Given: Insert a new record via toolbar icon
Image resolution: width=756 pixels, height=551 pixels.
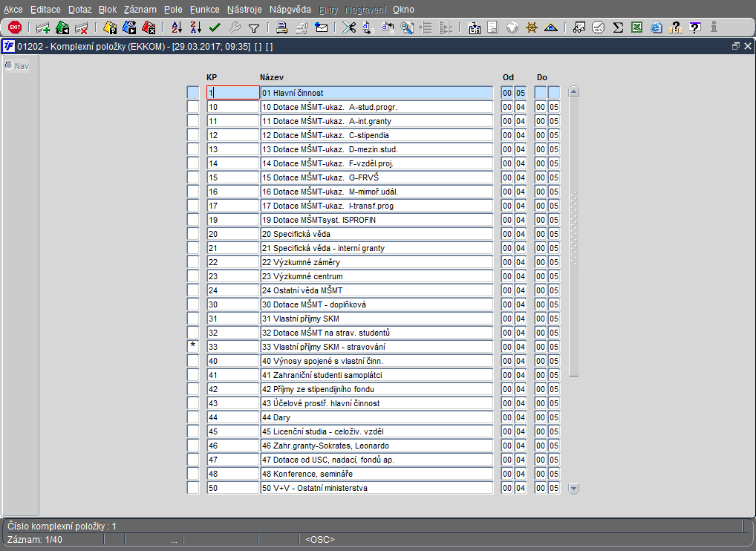Looking at the screenshot, I should click(43, 28).
